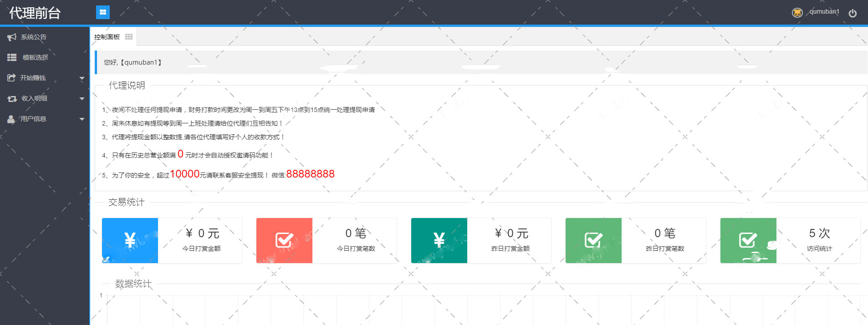Click the 模板选择 list icon
868x325 pixels.
pos(12,57)
